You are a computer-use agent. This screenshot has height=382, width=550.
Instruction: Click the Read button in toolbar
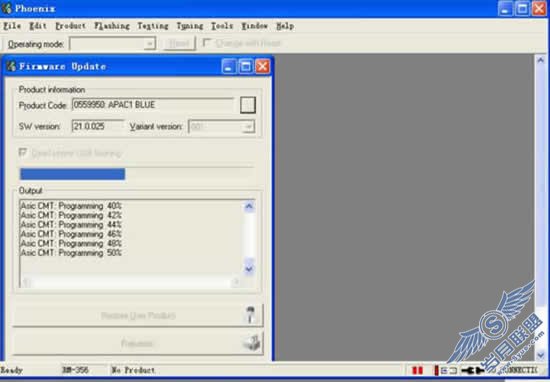[179, 43]
